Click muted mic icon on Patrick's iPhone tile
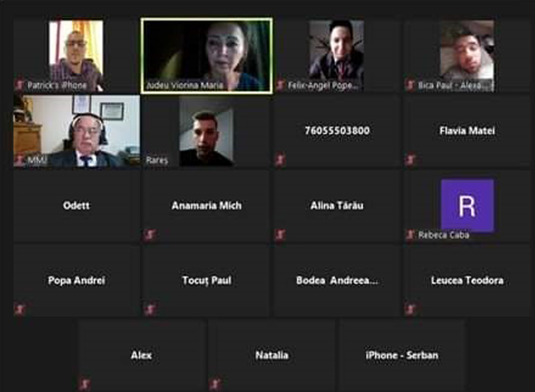This screenshot has width=535, height=392. pos(20,84)
